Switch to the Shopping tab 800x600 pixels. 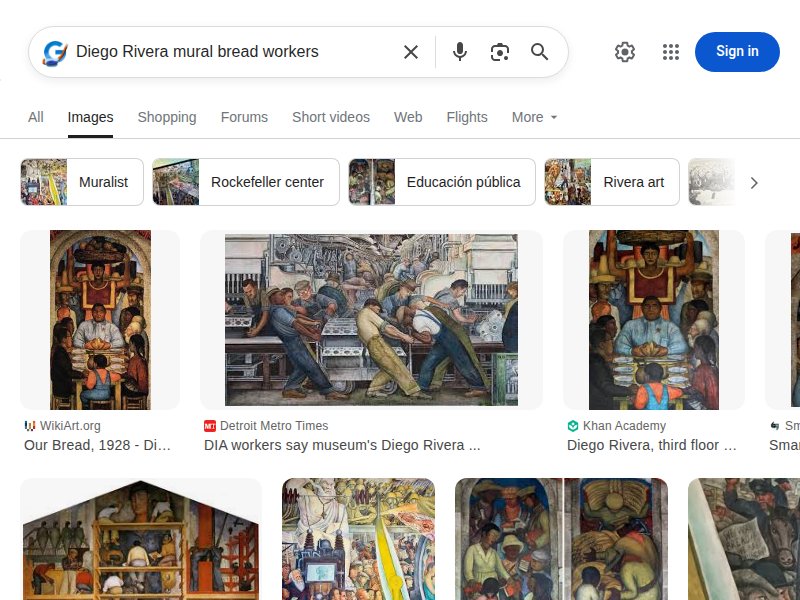[167, 117]
